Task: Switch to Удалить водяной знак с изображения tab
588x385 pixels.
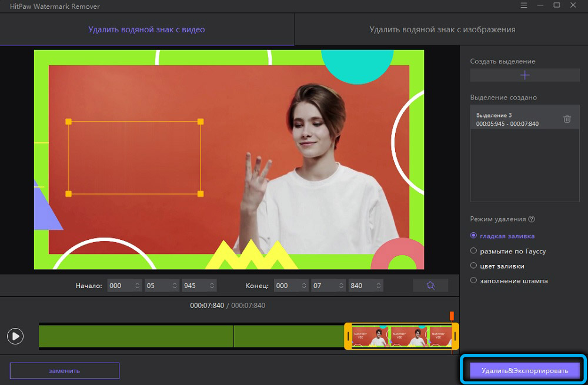Action: [442, 29]
